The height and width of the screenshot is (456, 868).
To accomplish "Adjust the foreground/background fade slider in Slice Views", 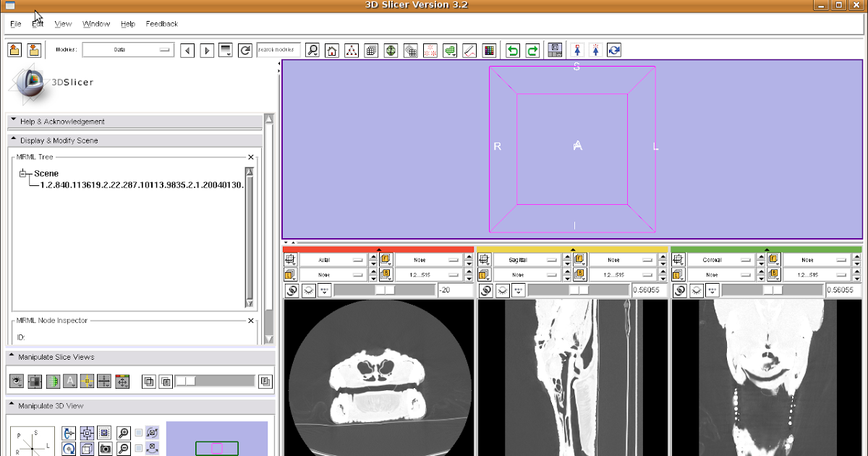I will point(215,381).
